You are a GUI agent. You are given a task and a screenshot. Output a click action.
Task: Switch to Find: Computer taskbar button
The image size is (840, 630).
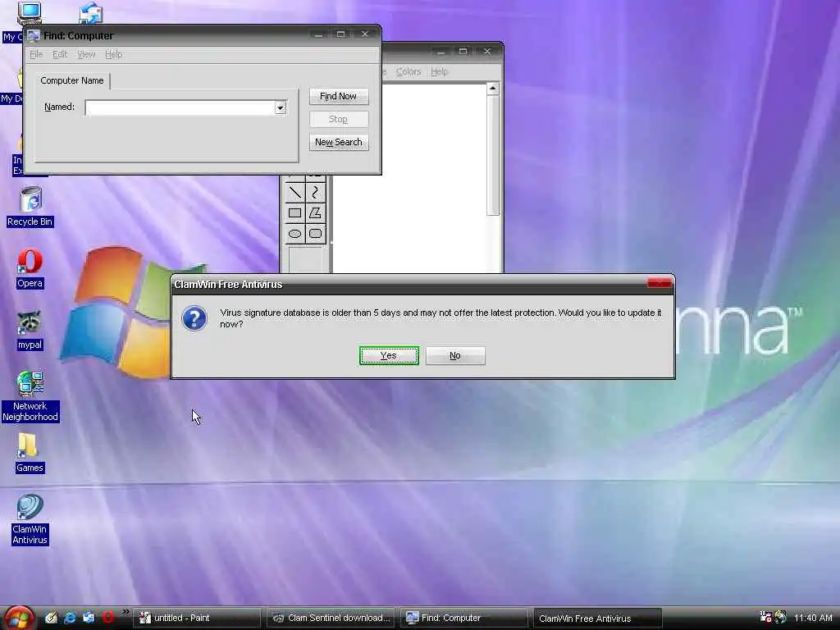click(x=464, y=618)
